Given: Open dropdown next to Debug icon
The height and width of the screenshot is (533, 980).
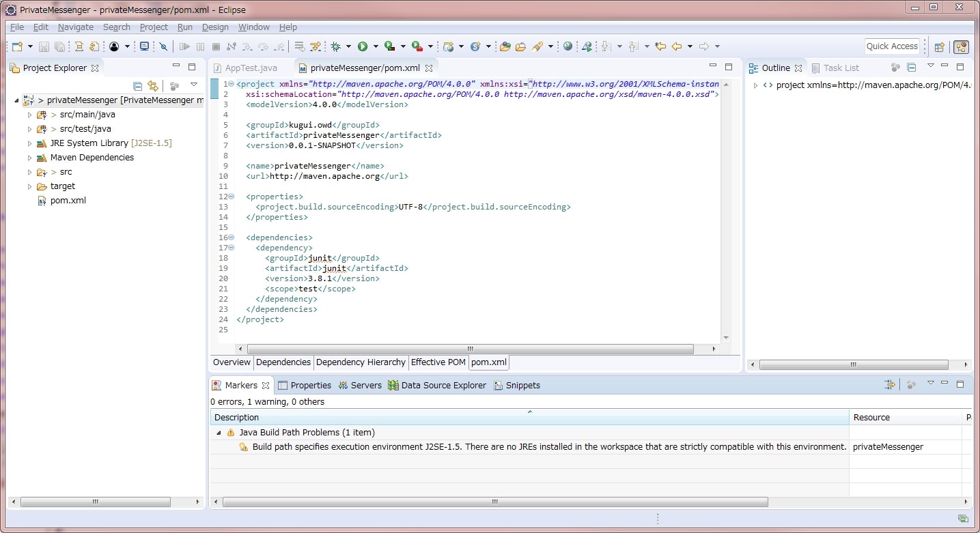Looking at the screenshot, I should pos(348,46).
